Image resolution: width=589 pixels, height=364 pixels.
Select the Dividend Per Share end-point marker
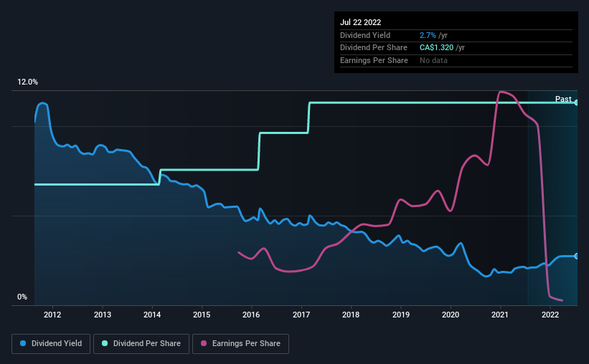(x=577, y=102)
